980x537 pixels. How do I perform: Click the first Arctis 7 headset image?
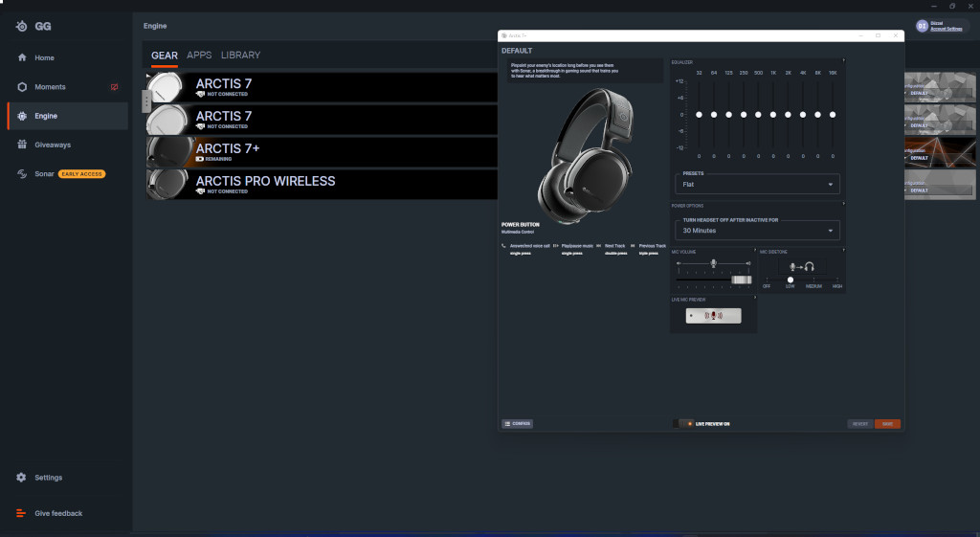(x=166, y=87)
